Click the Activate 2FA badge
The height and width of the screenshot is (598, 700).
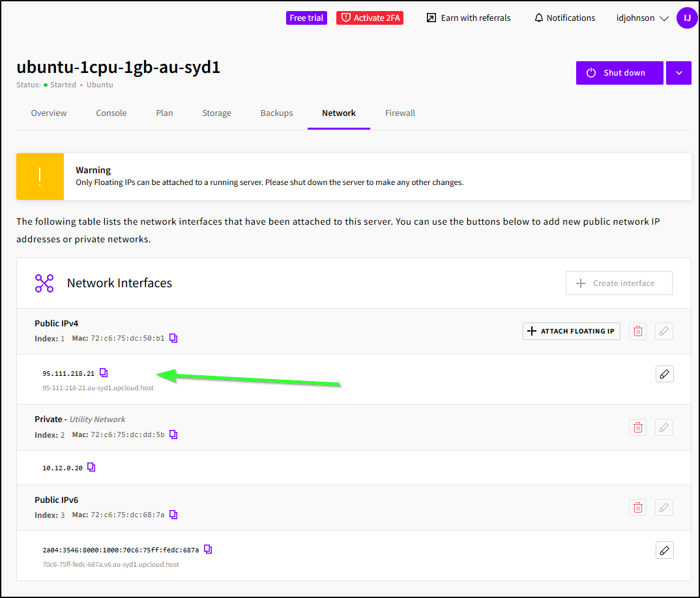click(370, 18)
